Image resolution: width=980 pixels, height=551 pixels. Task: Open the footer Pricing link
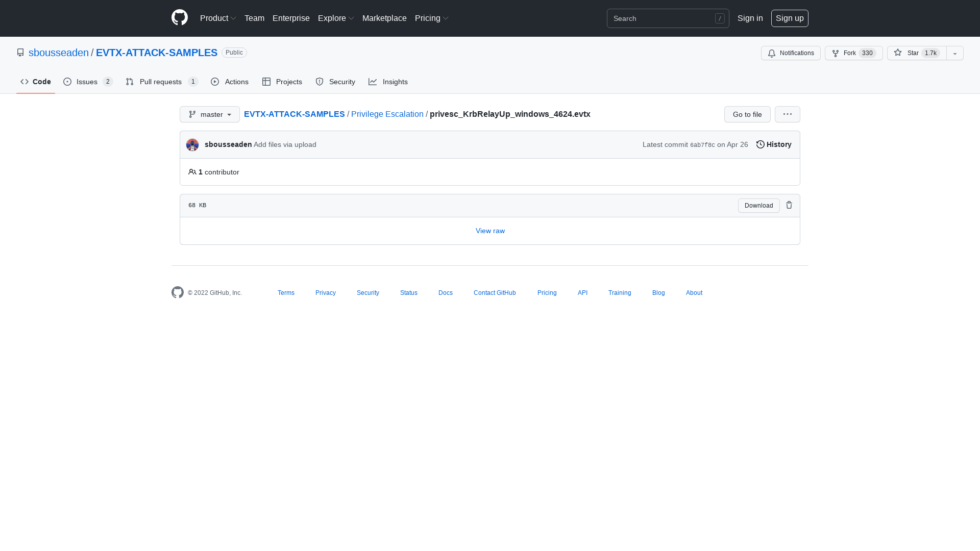pyautogui.click(x=547, y=293)
